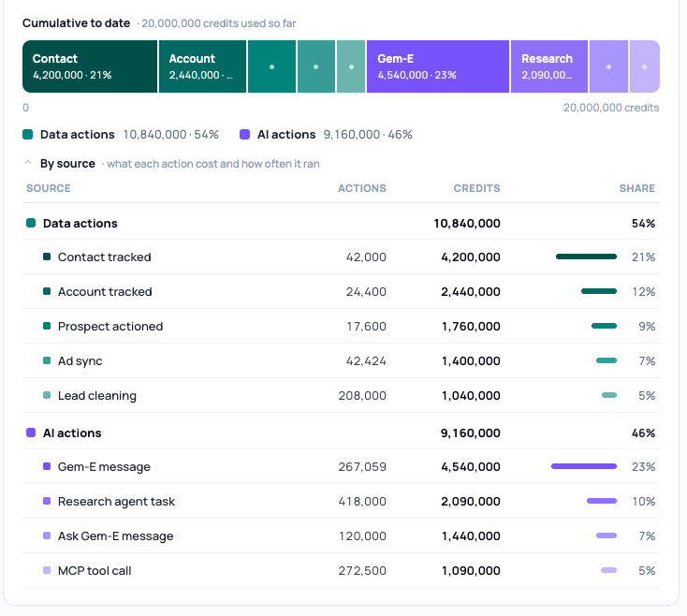The height and width of the screenshot is (616, 687).
Task: Click the 12% share bar for Account tracked
Action: point(599,291)
